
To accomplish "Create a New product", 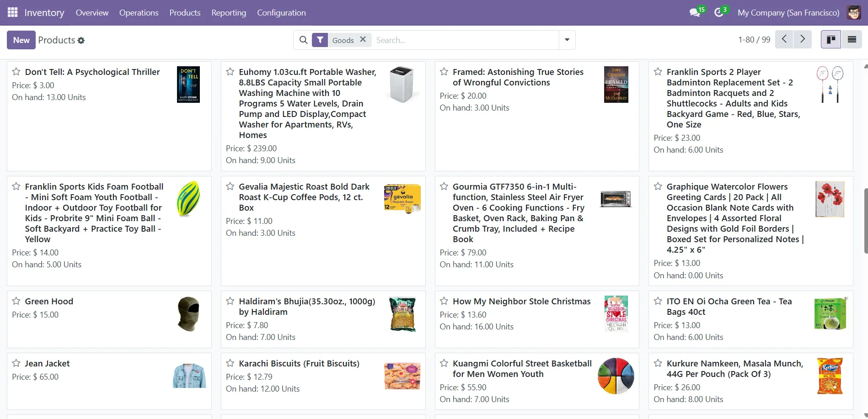I will point(21,40).
